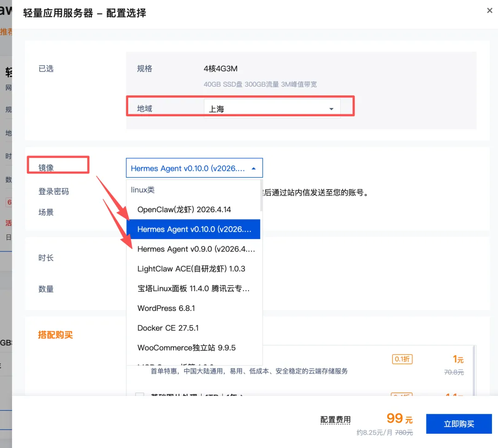Select OpenClaw(龙虾) 2026.4.14 image

(193, 210)
